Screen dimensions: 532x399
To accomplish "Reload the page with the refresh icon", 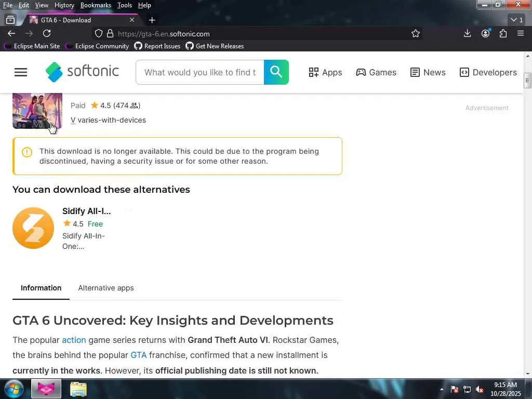I will [47, 34].
